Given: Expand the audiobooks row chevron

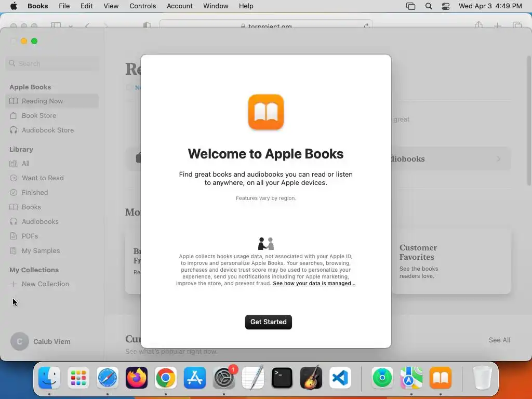Looking at the screenshot, I should point(498,159).
